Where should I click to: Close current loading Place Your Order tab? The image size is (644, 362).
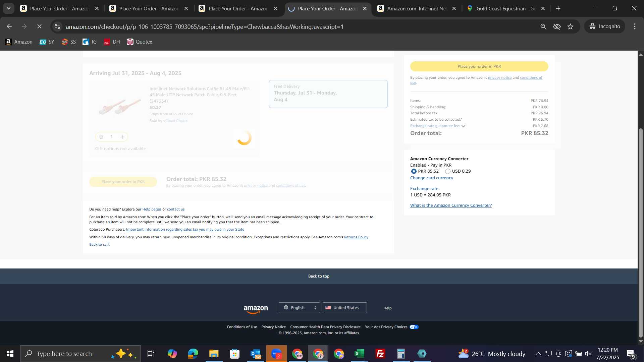365,8
